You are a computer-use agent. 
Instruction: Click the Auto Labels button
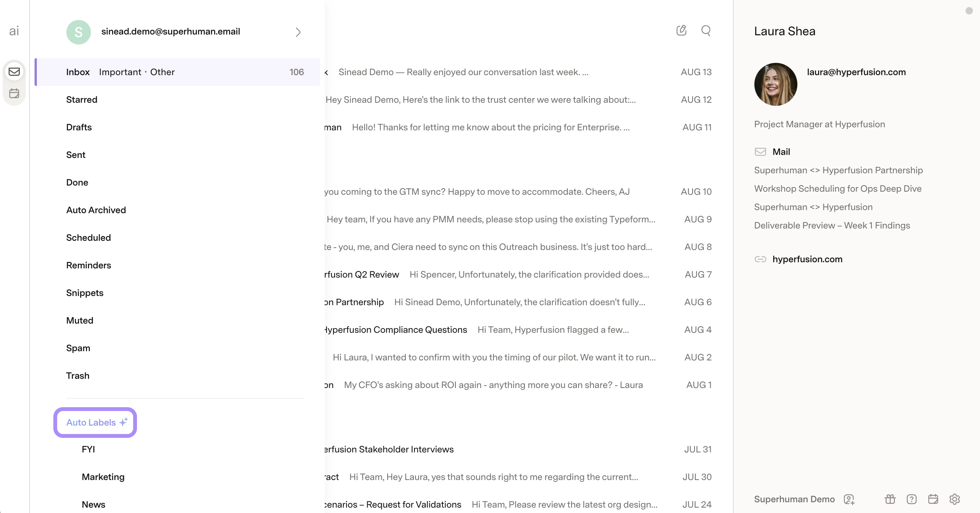click(95, 423)
